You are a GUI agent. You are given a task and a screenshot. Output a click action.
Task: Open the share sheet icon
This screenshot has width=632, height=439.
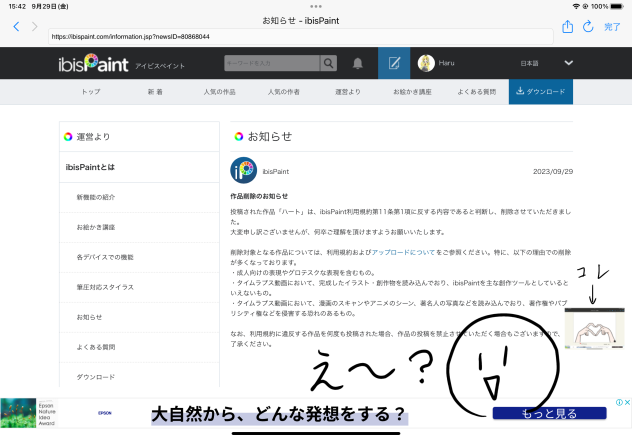[x=568, y=27]
